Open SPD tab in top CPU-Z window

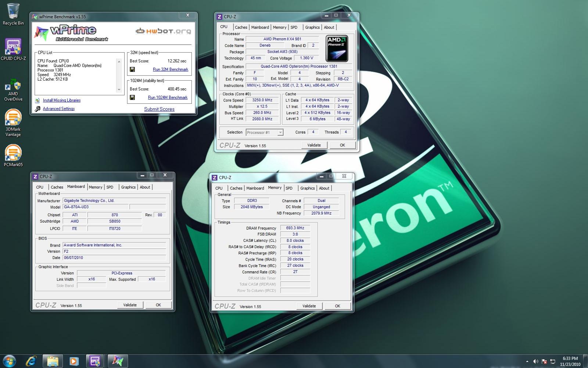pos(294,27)
